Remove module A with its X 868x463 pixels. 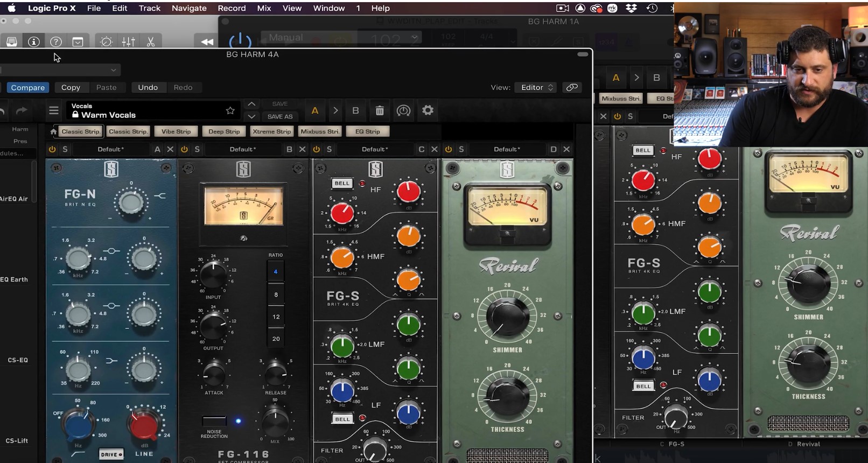point(170,149)
